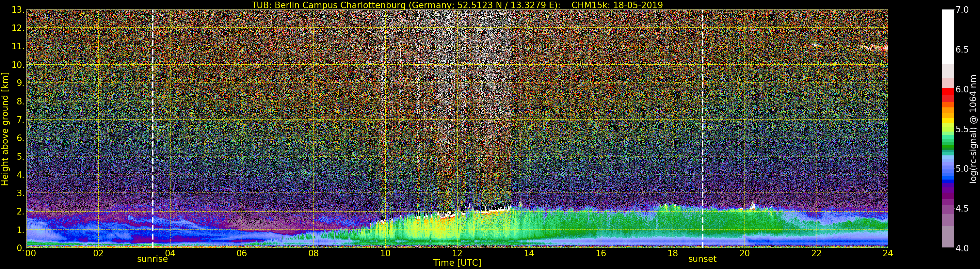Image resolution: width=980 pixels, height=269 pixels.
Task: Click the height axis tick label '2.'
Action: [x=20, y=211]
